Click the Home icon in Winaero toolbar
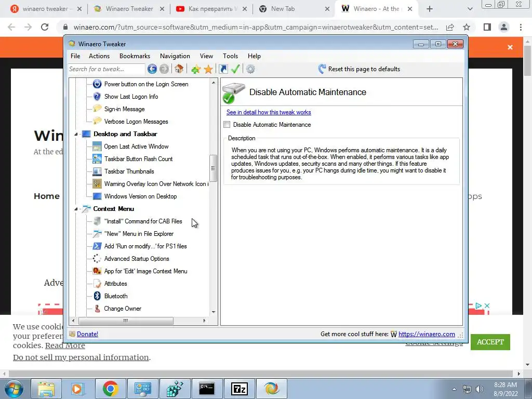Image resolution: width=532 pixels, height=399 pixels. pyautogui.click(x=179, y=69)
